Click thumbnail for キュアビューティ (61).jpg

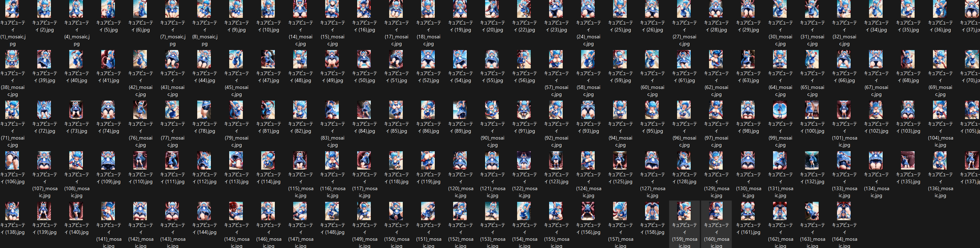(x=684, y=59)
